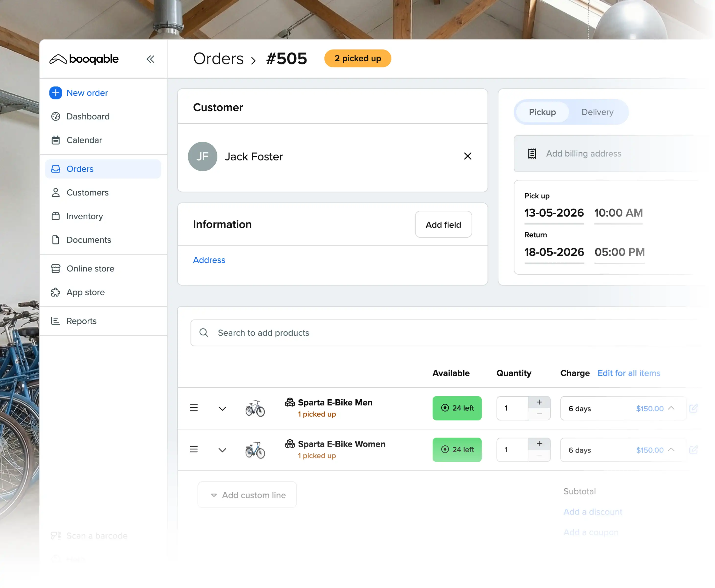This screenshot has width=715, height=588.
Task: Click the edit charge pencil icon for Sparta E-Bike Men
Action: point(694,408)
